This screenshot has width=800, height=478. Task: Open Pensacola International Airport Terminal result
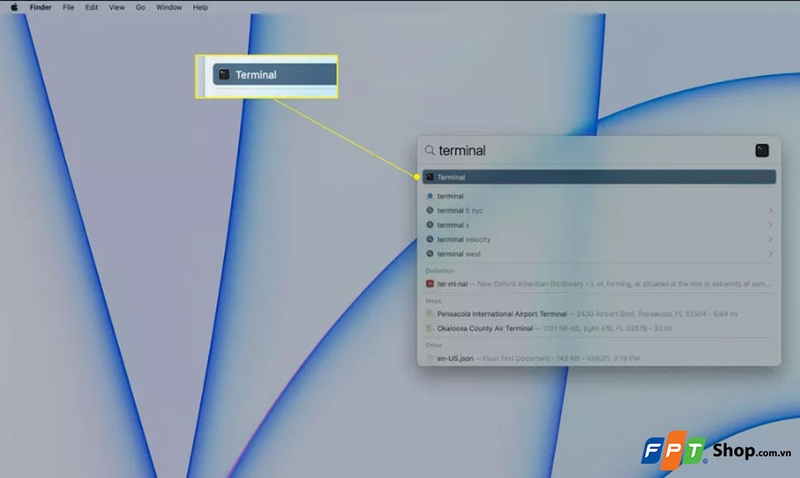click(599, 314)
